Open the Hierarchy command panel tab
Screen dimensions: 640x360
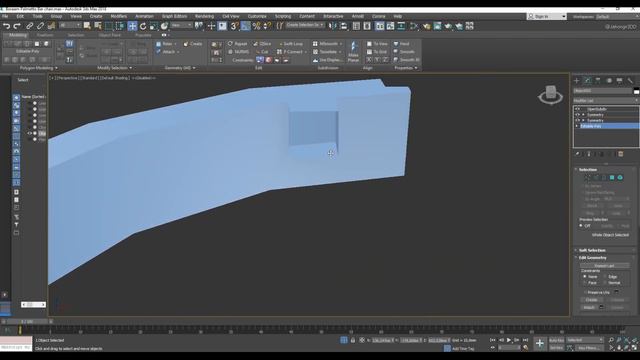pyautogui.click(x=598, y=80)
